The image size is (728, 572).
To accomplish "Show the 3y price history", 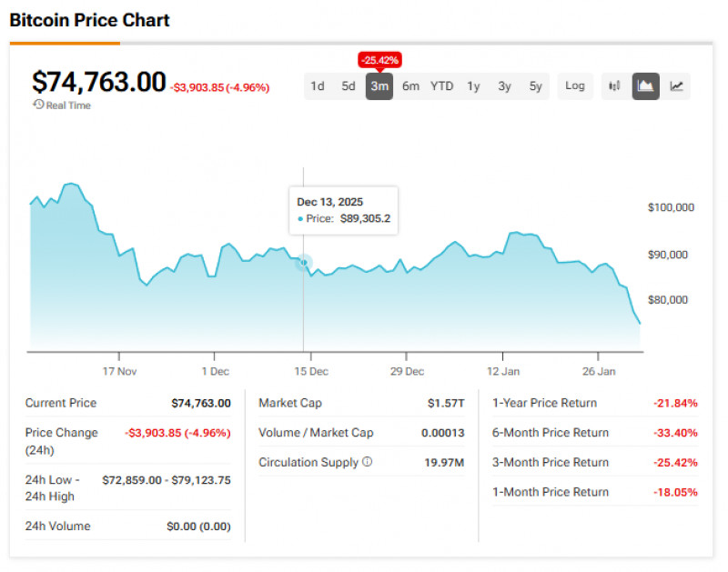I will [x=504, y=86].
